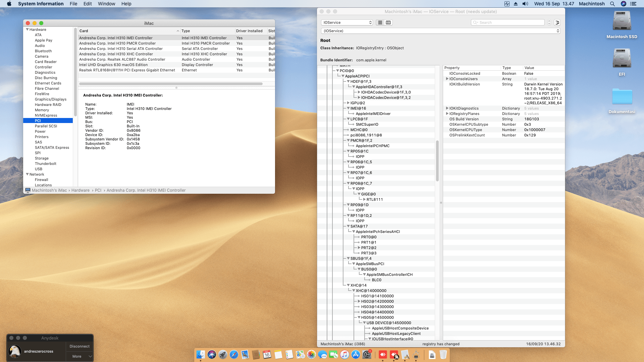Viewport: 644px width, 362px height.
Task: Toggle the inspector pane button
Action: point(557,22)
